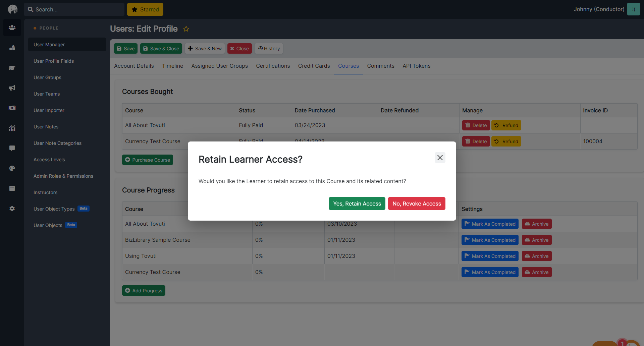
Task: Switch to the Account Details tab
Action: [134, 66]
